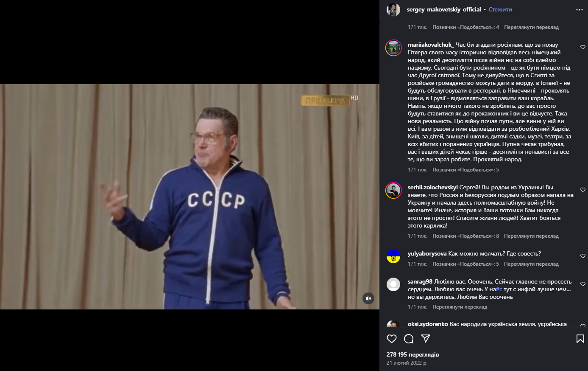Save the post with the bookmark icon
The height and width of the screenshot is (371, 588).
click(580, 339)
